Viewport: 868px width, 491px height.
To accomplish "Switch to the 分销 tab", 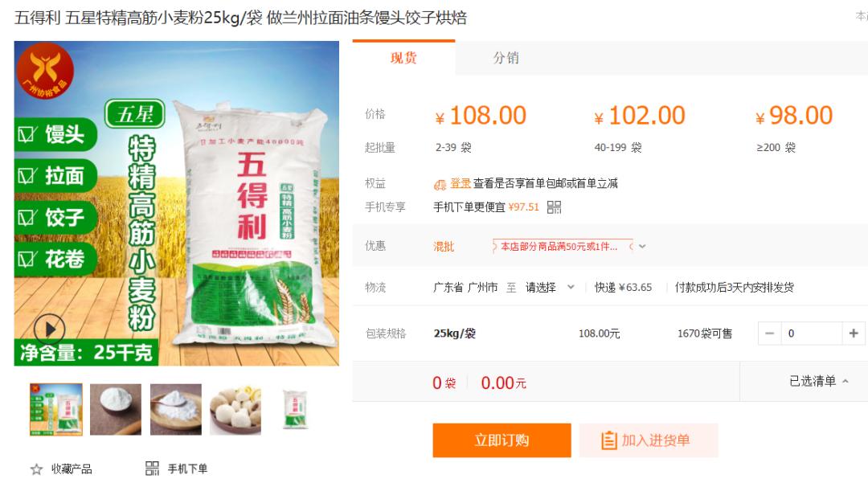I will (x=506, y=58).
